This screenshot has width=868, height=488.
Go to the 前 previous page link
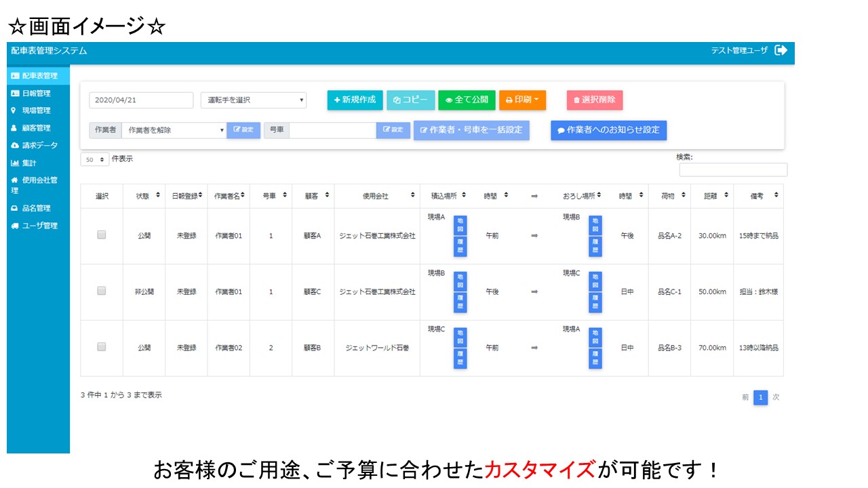point(745,398)
